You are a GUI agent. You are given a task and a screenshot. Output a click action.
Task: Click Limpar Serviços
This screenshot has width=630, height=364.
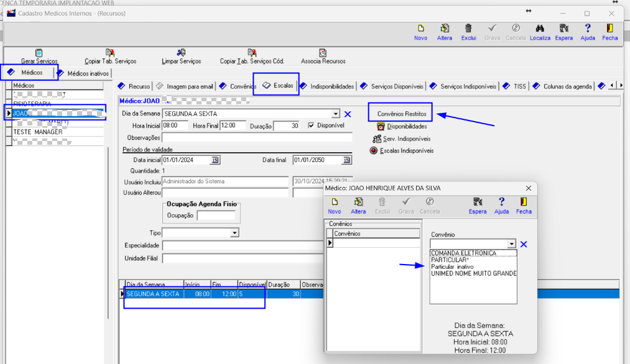(181, 57)
